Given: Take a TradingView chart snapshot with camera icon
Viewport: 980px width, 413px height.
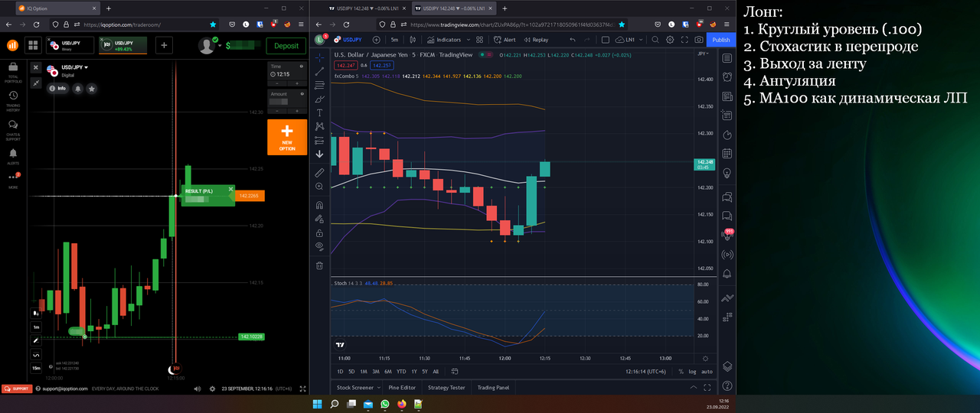Looking at the screenshot, I should (x=699, y=40).
